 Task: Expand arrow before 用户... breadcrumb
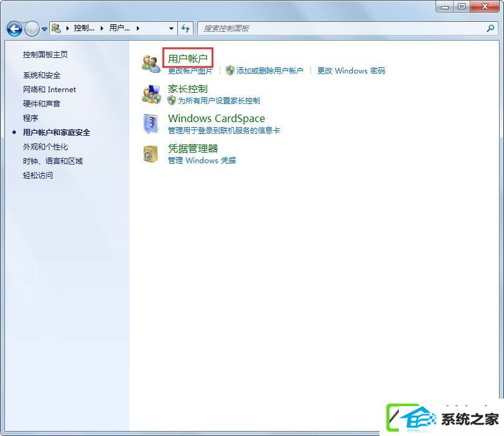(102, 28)
